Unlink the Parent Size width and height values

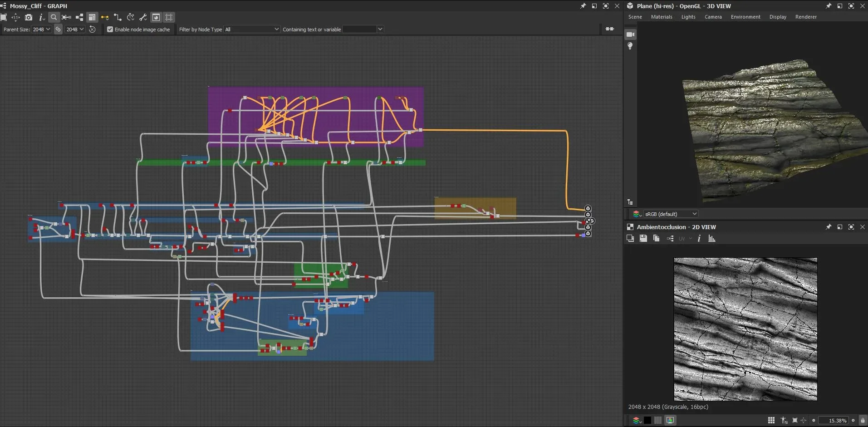coord(58,29)
